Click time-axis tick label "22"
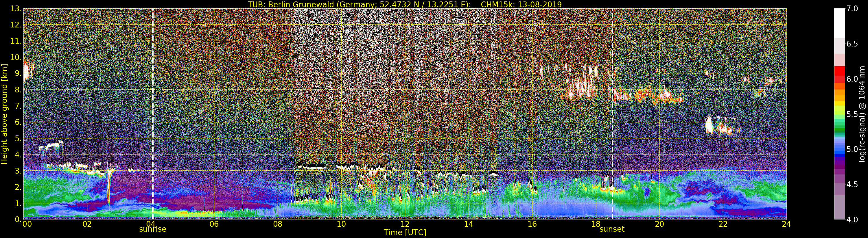This screenshot has height=238, width=868. pyautogui.click(x=723, y=224)
